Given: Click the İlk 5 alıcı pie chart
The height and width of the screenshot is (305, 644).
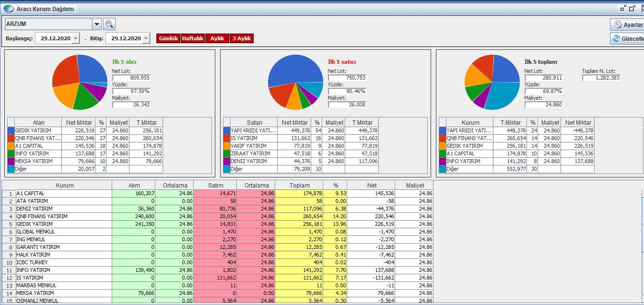Looking at the screenshot, I should 80,82.
